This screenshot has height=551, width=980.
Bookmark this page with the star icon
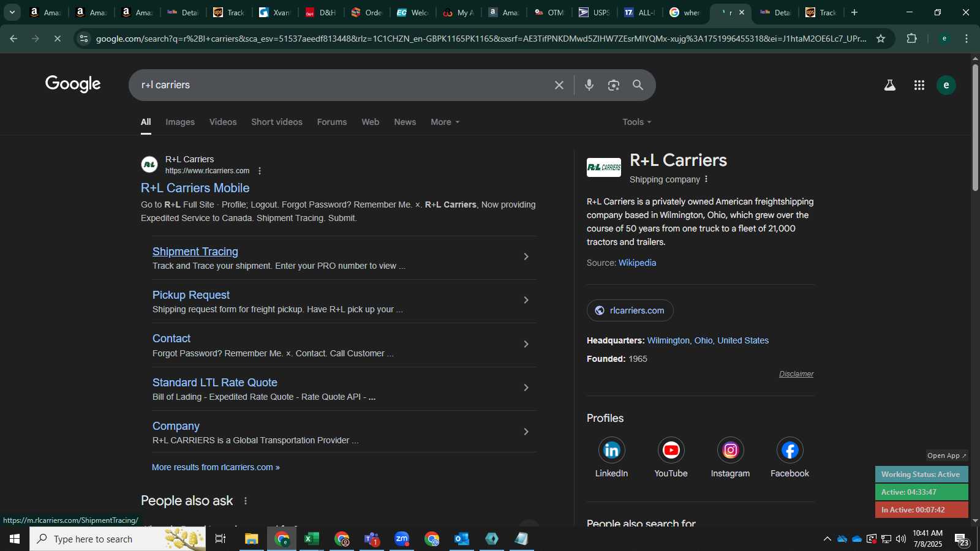click(x=881, y=39)
